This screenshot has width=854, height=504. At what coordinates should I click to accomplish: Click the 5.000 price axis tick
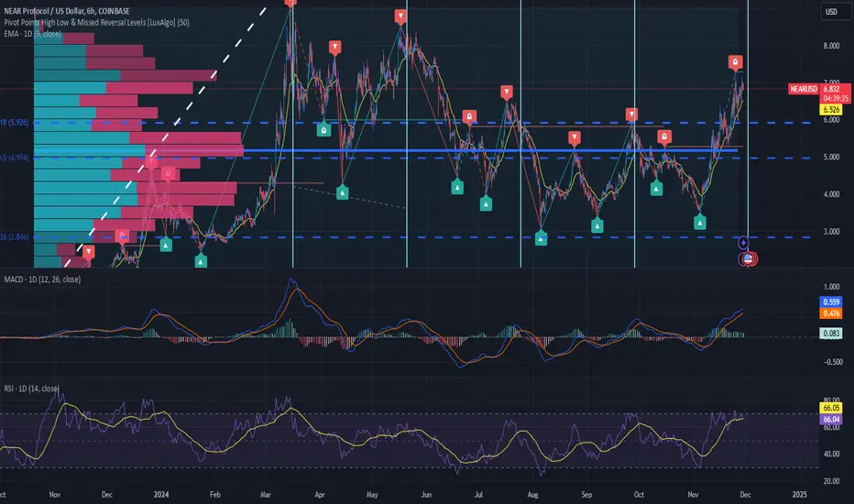click(831, 157)
